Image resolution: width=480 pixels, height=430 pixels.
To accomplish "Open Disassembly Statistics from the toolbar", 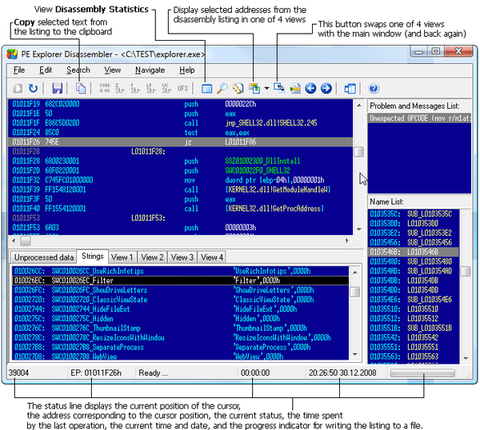I will point(207,89).
